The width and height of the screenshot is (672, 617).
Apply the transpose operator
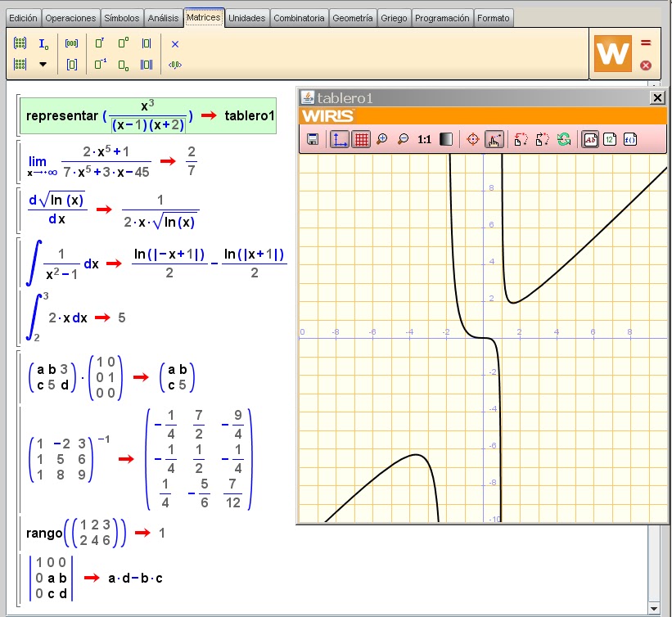point(100,43)
